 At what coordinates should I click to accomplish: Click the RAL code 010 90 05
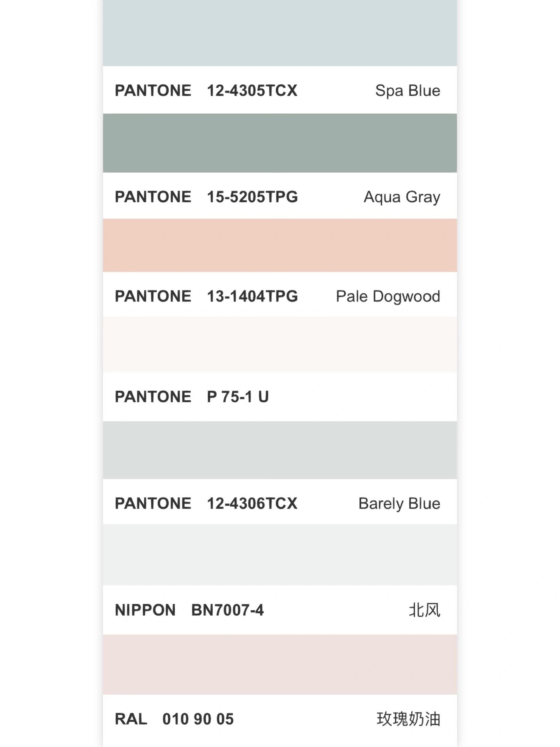pyautogui.click(x=198, y=719)
